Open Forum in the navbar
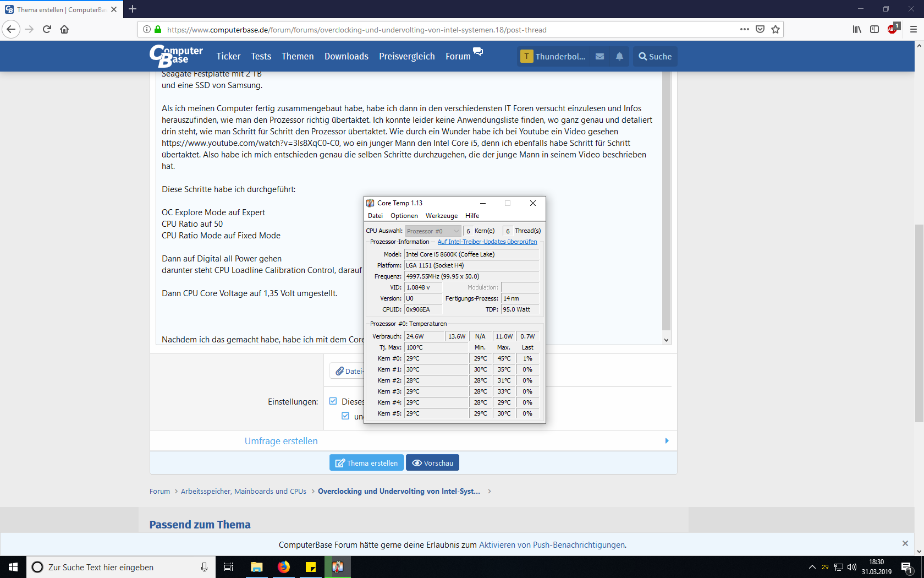The image size is (924, 578). click(x=458, y=56)
